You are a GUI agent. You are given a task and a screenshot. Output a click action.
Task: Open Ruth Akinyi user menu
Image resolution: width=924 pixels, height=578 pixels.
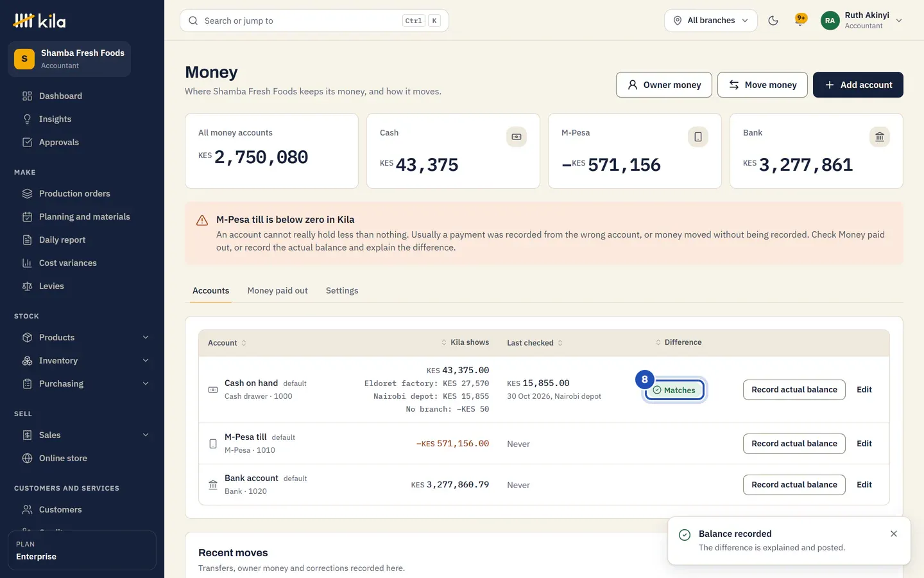coord(862,21)
